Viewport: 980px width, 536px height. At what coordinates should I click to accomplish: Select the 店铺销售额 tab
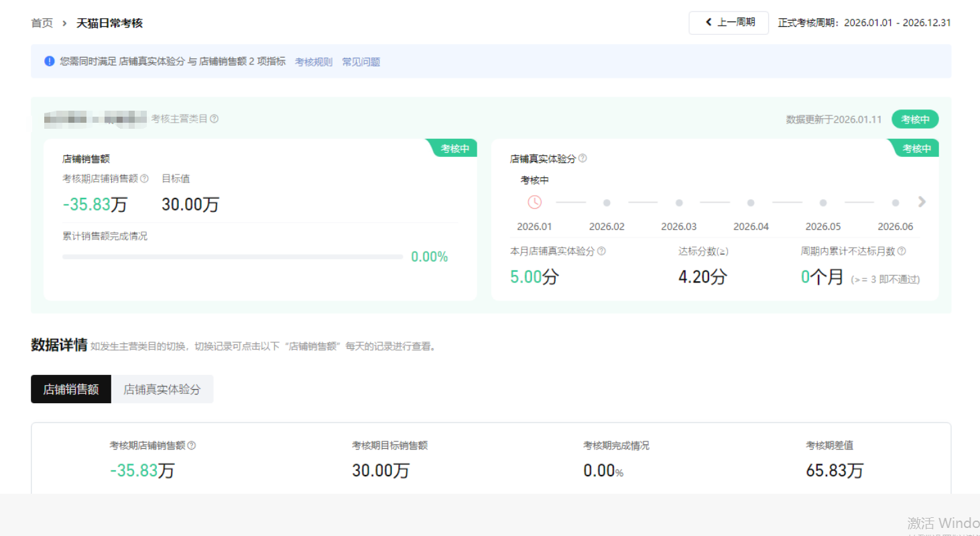(71, 389)
